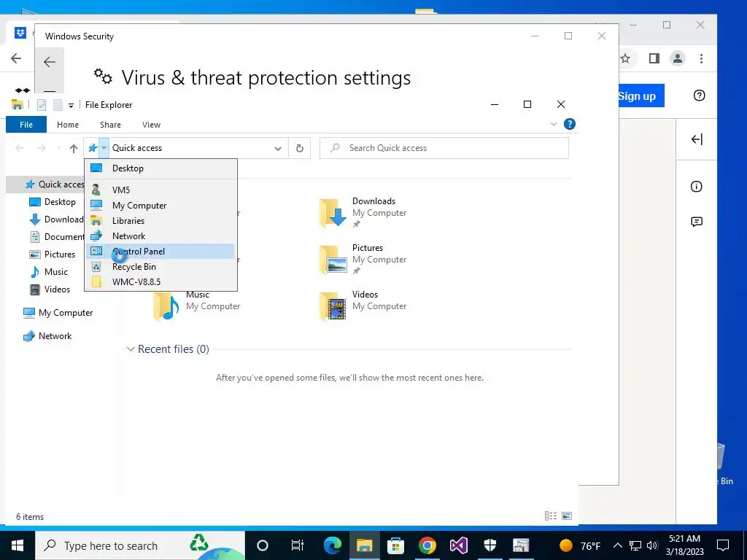The image size is (747, 560).
Task: Toggle the browser side panel icon
Action: tap(654, 58)
